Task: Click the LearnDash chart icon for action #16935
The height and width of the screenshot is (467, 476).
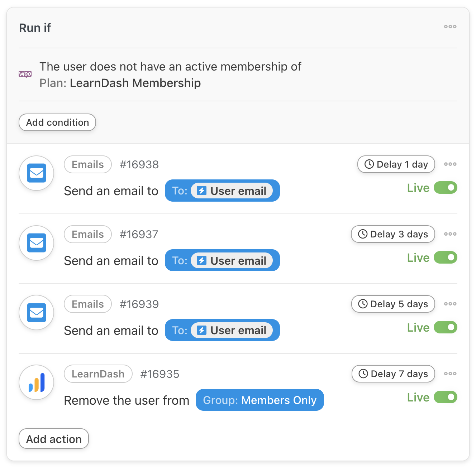Action: 37,382
